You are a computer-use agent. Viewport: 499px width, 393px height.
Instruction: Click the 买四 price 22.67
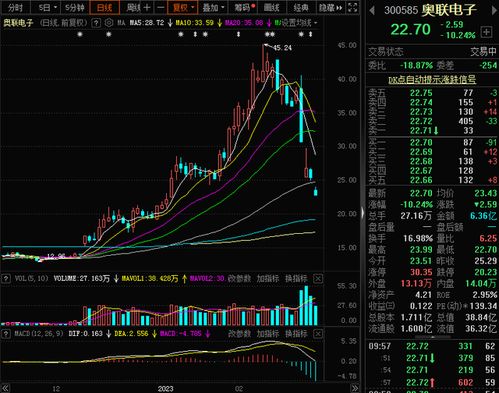click(x=421, y=171)
